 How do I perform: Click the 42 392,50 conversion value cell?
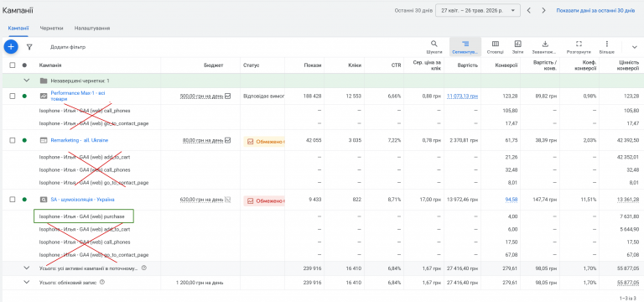[x=628, y=141]
